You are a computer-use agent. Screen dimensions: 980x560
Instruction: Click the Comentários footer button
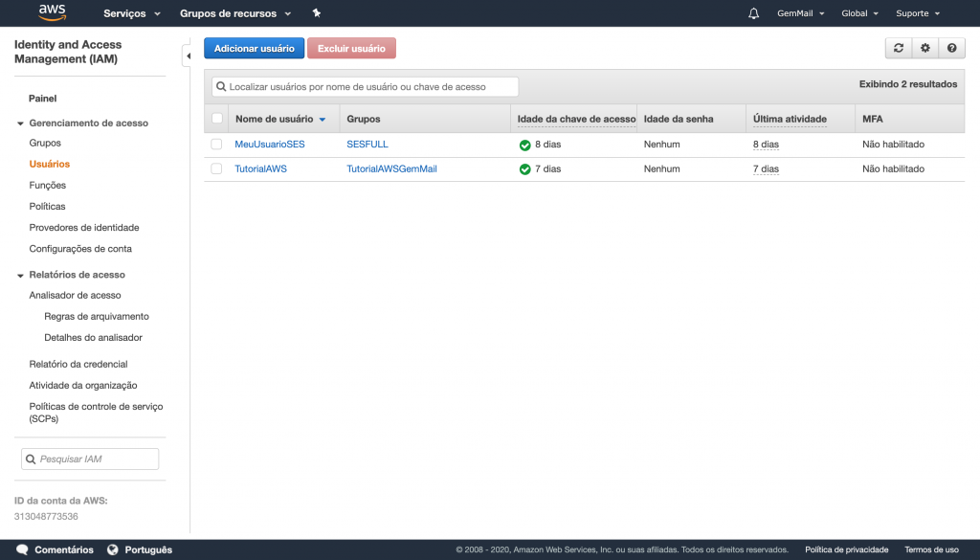[x=55, y=550]
